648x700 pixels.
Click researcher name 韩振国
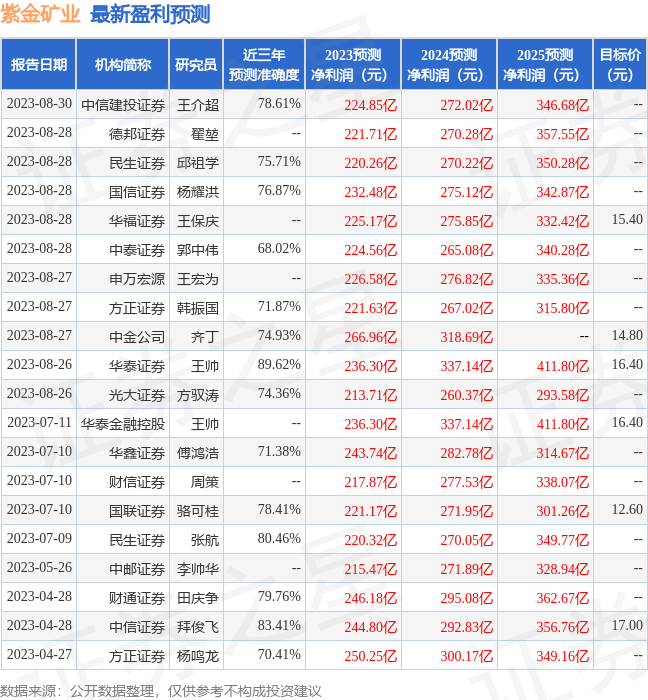point(198,308)
